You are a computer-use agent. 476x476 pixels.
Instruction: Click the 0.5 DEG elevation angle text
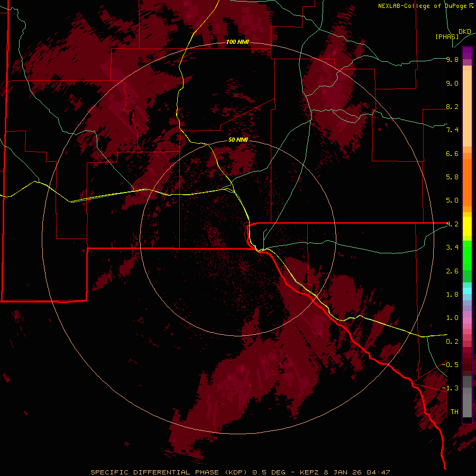(x=269, y=472)
